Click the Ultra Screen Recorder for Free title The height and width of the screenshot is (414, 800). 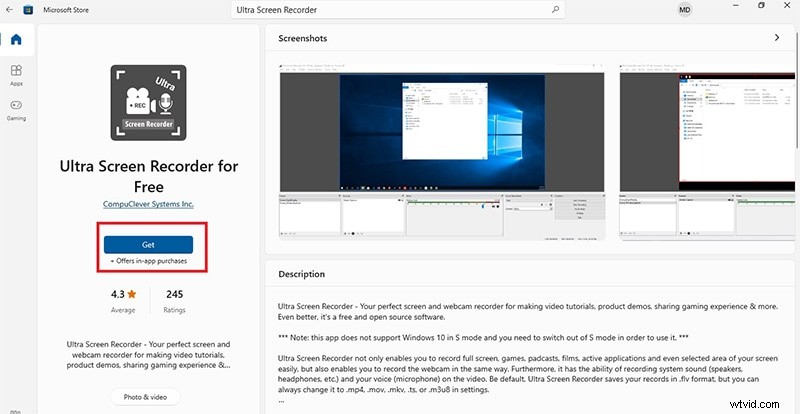[x=148, y=176]
